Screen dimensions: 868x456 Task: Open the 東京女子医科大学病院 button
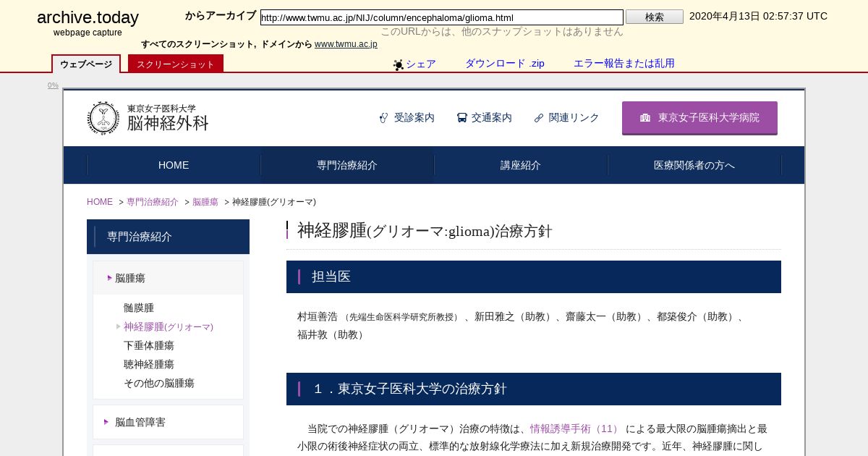click(699, 118)
